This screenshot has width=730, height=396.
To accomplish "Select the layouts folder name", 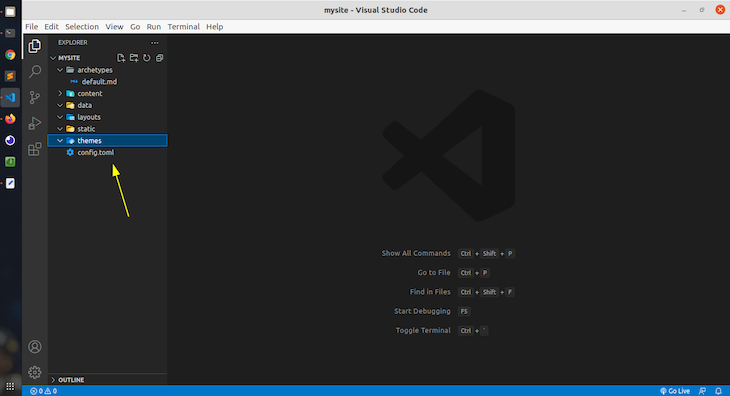I will [89, 117].
